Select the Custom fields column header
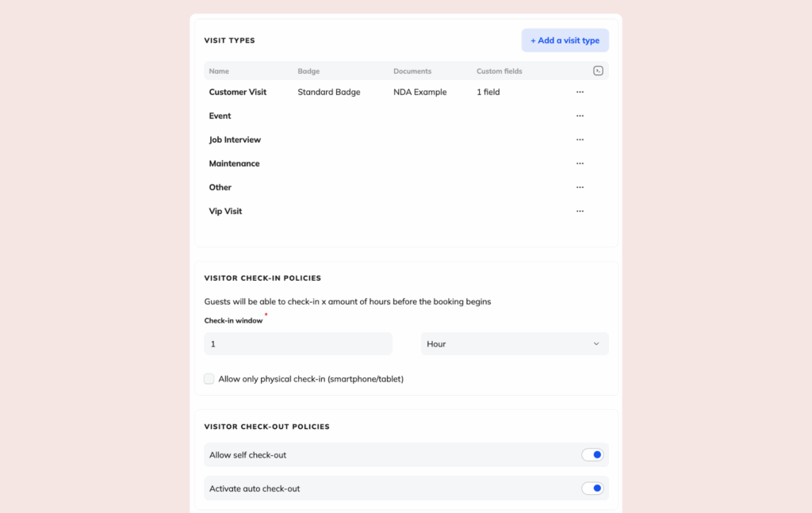This screenshot has height=513, width=812. pyautogui.click(x=498, y=71)
